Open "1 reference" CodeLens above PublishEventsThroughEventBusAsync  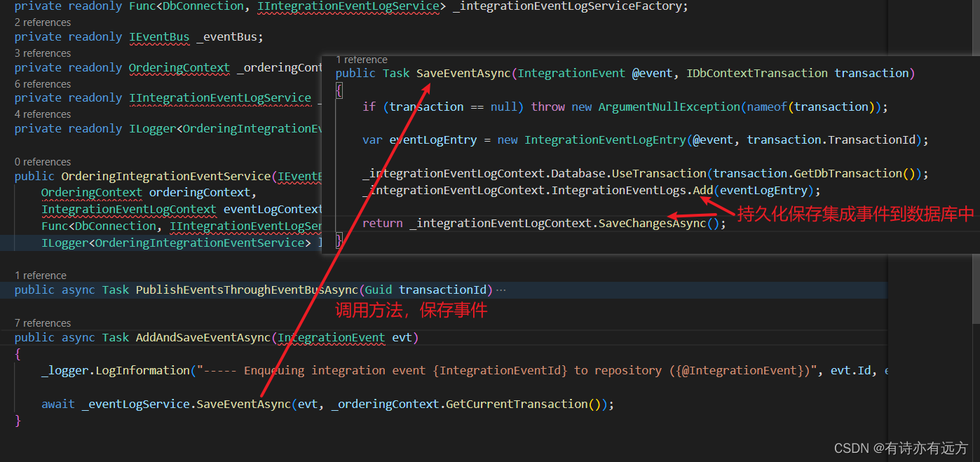click(41, 276)
